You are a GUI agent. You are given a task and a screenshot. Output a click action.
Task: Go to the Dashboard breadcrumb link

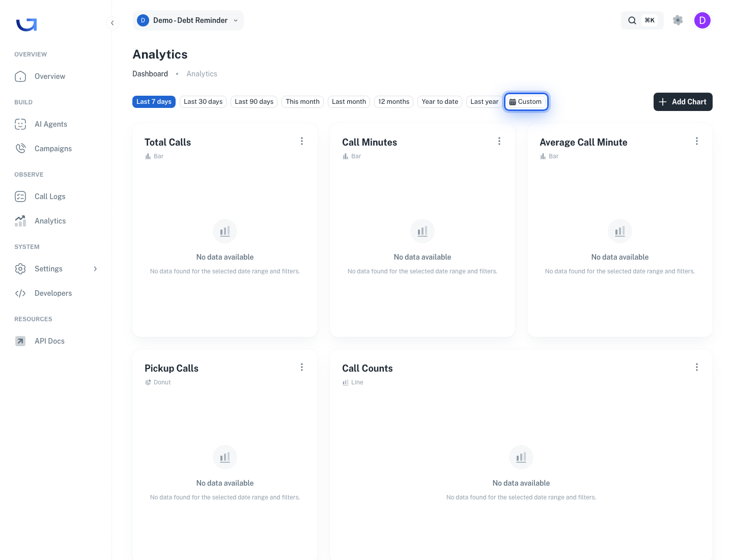(150, 74)
